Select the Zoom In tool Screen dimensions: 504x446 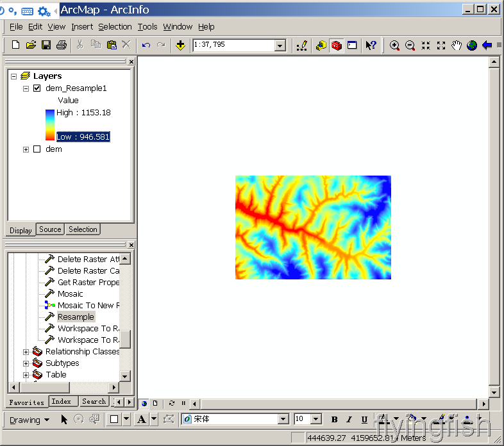[x=394, y=45]
